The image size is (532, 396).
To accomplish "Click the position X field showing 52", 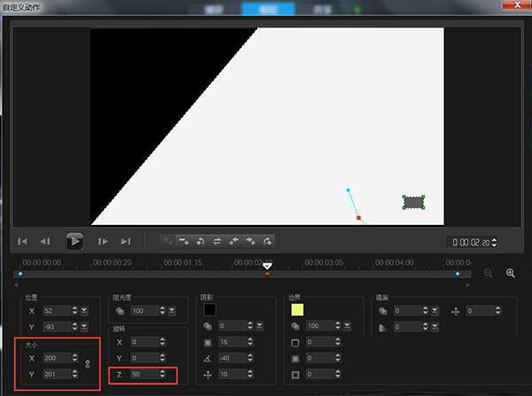I will click(57, 311).
